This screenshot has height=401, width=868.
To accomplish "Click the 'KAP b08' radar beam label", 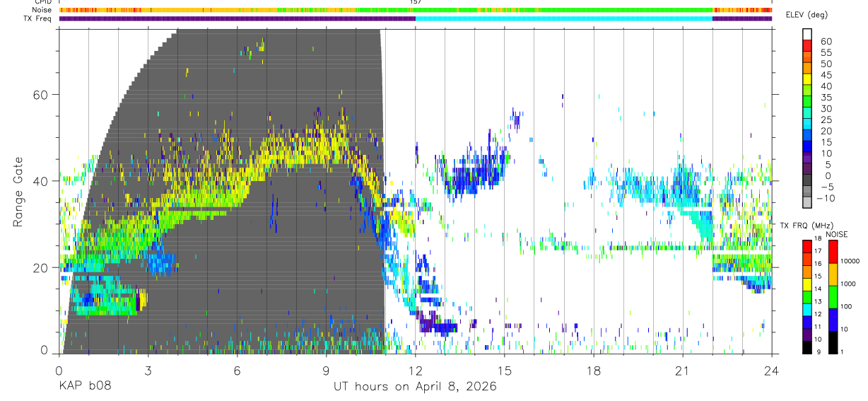I will pos(86,387).
